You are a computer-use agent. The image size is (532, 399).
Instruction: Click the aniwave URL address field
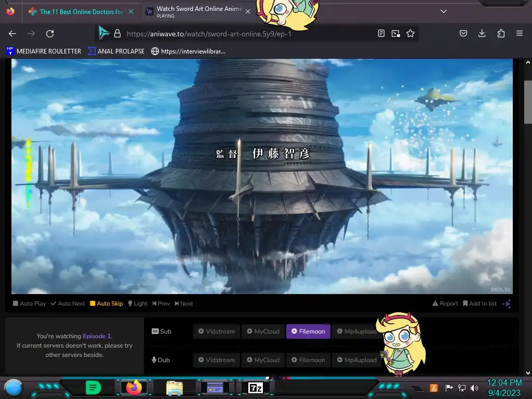[x=209, y=34]
